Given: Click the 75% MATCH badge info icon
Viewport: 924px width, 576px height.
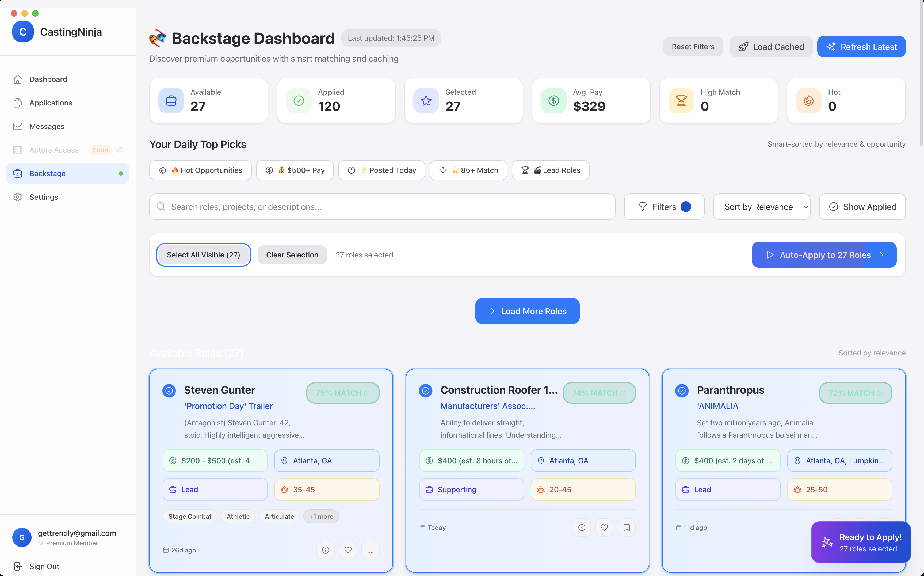Looking at the screenshot, I should point(366,393).
